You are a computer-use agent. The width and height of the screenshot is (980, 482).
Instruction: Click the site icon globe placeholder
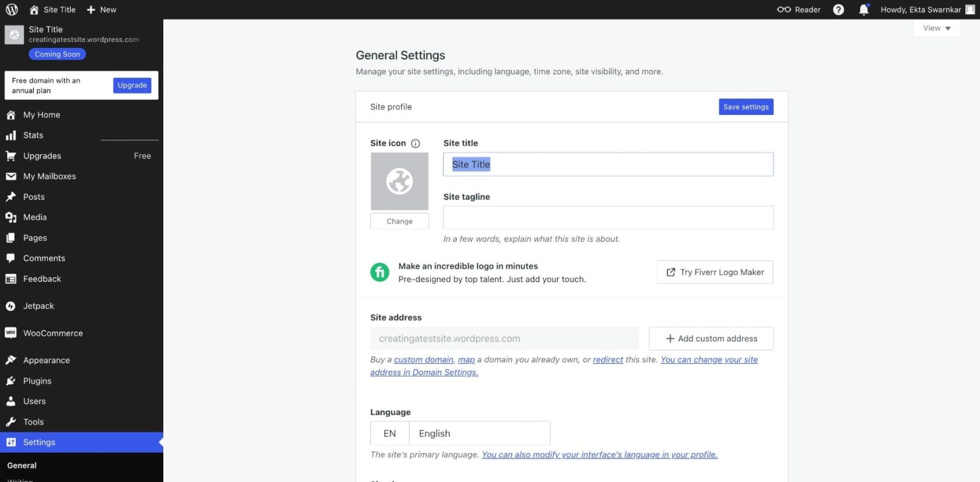(399, 181)
